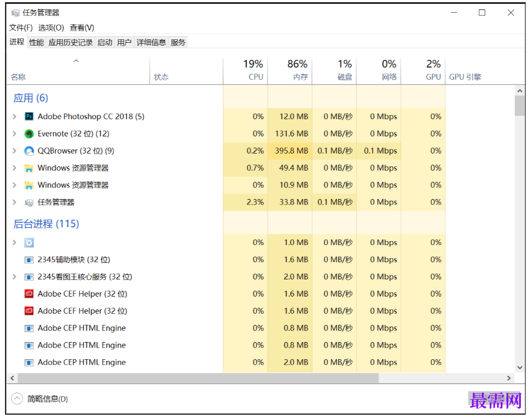Screen dimensions: 532x418
Task: Click the first Adobe CEF Helper icon
Action: point(29,294)
